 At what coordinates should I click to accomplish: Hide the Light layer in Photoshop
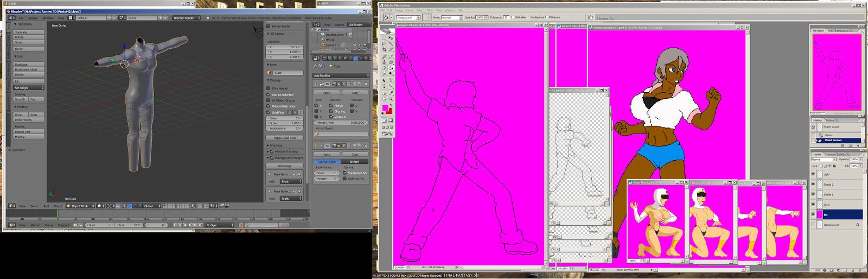813,174
